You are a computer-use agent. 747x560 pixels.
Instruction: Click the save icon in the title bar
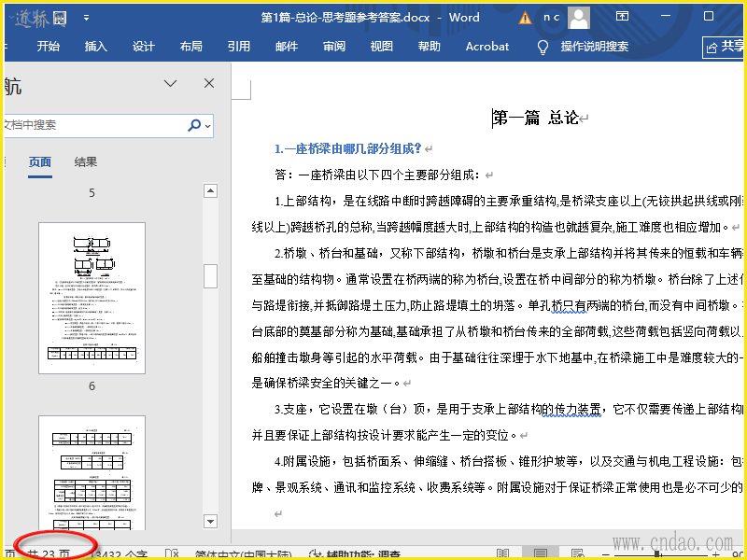pos(60,18)
